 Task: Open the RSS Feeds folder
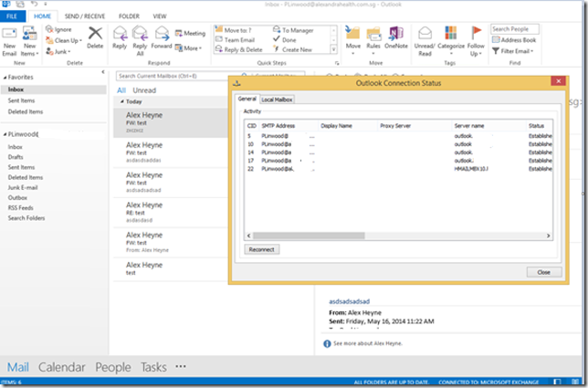(21, 207)
